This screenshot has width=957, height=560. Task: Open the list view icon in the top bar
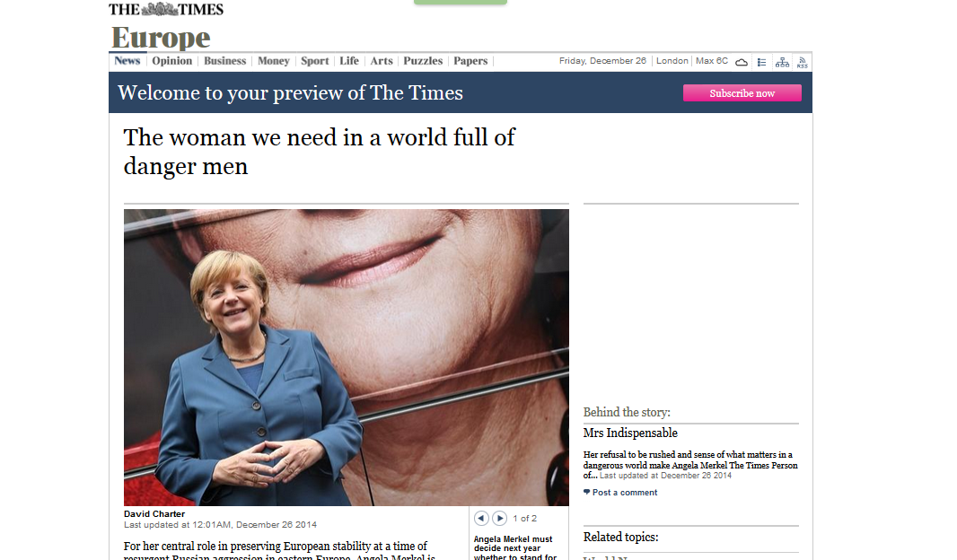[762, 62]
